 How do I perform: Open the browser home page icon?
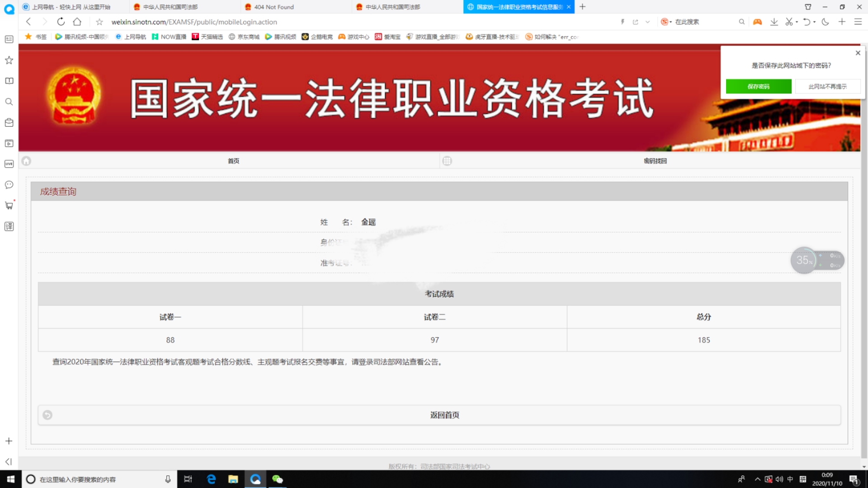point(77,22)
